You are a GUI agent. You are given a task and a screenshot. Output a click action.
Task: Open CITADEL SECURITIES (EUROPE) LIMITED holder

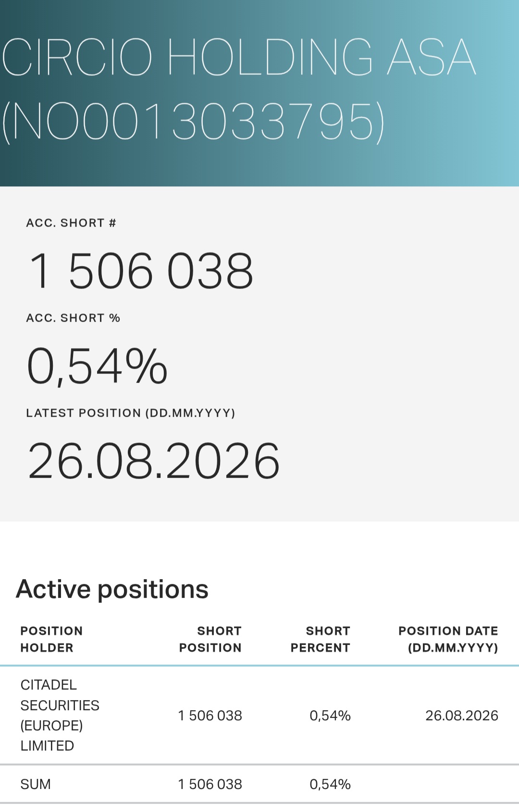pyautogui.click(x=60, y=715)
